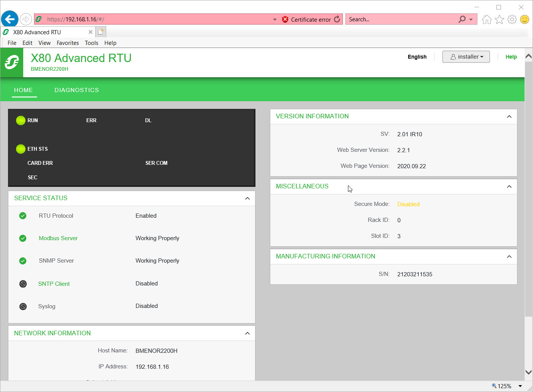Click the Host Name value BMENOR2200H

tap(156, 351)
